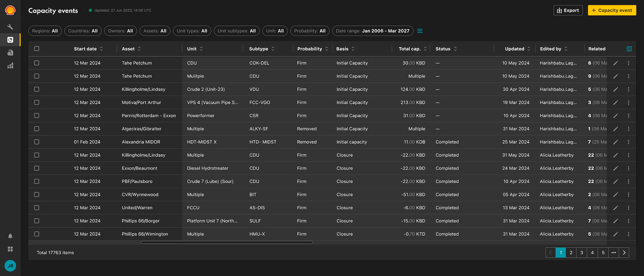Click the Shell logo in sidebar

coord(10,10)
